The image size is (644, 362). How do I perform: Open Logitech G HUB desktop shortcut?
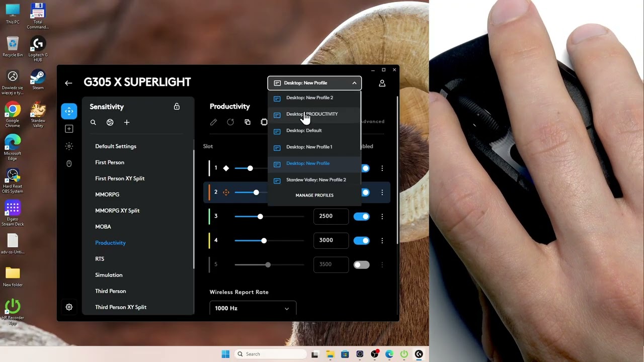pyautogui.click(x=38, y=49)
